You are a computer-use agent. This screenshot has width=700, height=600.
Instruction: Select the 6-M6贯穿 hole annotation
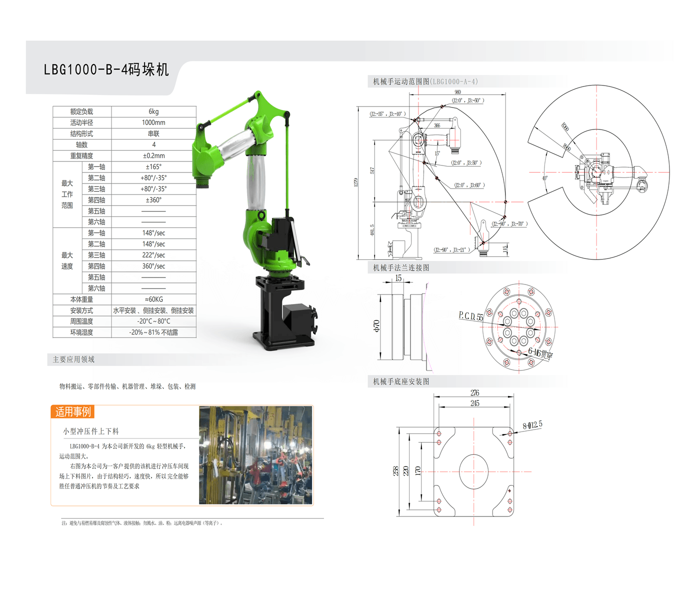click(x=540, y=353)
